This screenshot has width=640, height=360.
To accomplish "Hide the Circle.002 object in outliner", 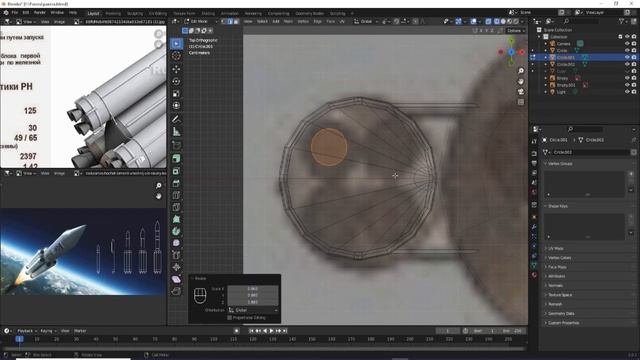I will [627, 64].
